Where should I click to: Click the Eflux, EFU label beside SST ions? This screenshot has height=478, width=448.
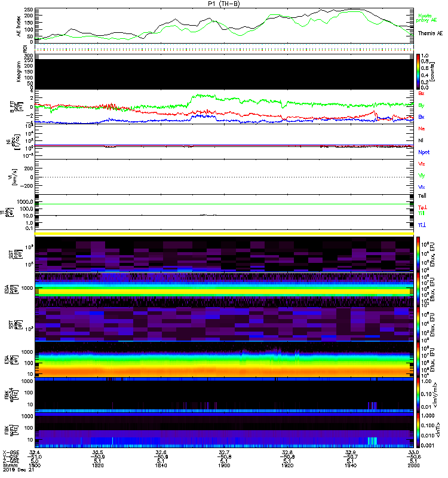432,255
